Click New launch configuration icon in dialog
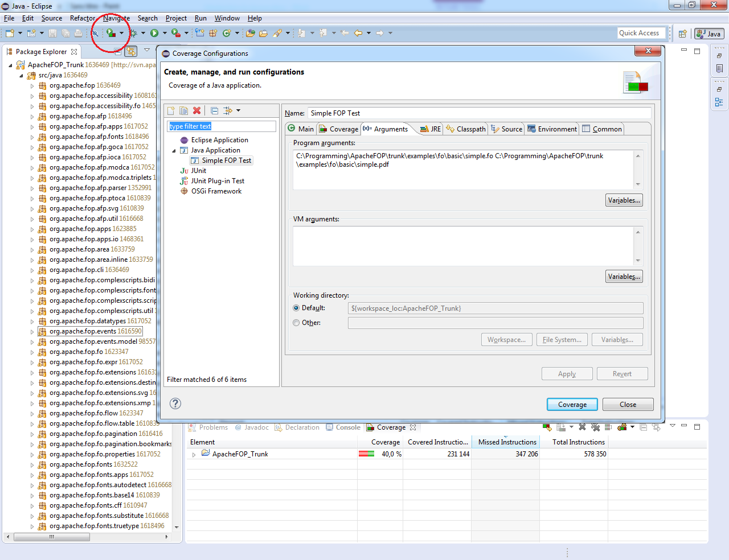This screenshot has height=560, width=729. [x=171, y=110]
